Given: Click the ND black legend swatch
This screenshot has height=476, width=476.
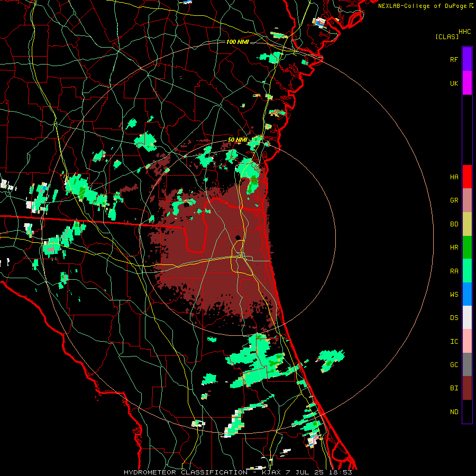Looking at the screenshot, I should [467, 411].
